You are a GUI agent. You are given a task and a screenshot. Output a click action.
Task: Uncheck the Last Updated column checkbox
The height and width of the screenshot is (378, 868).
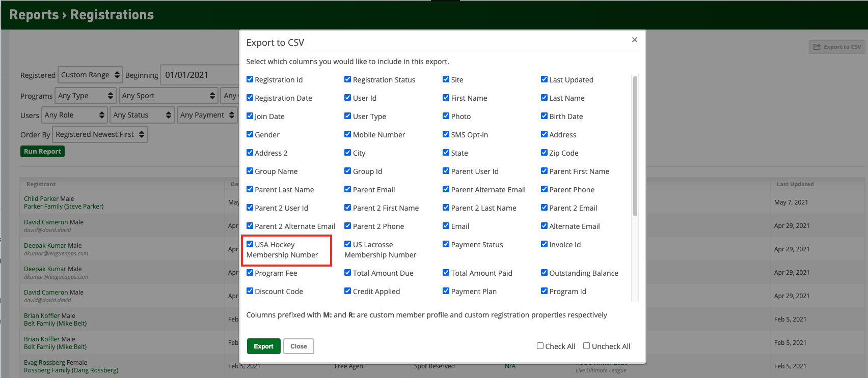[x=544, y=79]
